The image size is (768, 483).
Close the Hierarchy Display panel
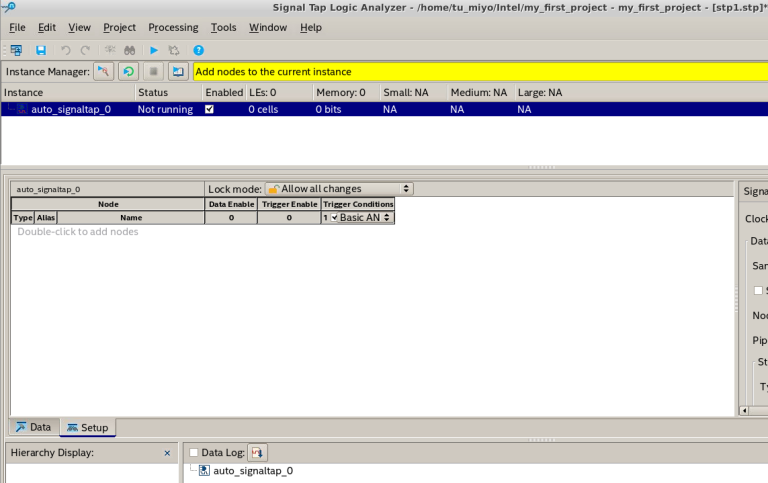pyautogui.click(x=167, y=453)
